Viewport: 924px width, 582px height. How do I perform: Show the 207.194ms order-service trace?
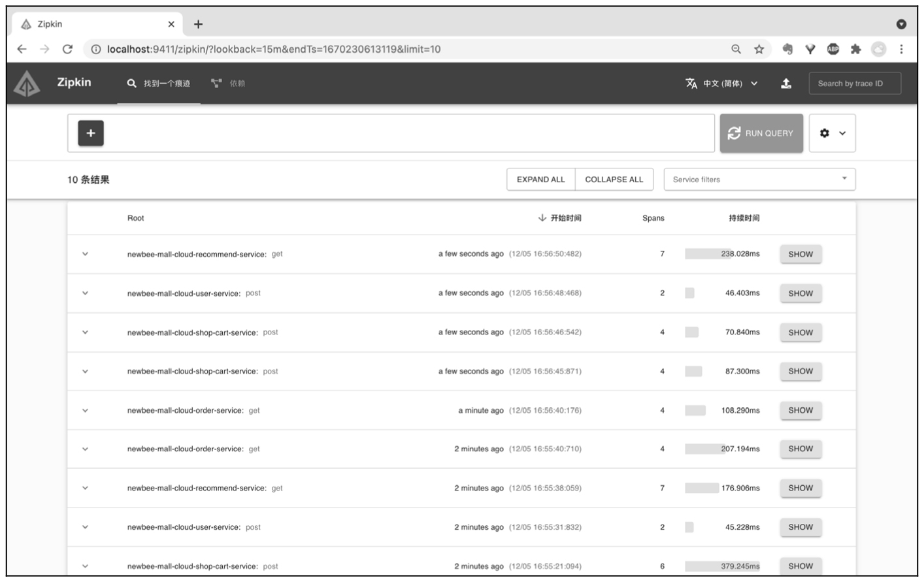point(800,449)
